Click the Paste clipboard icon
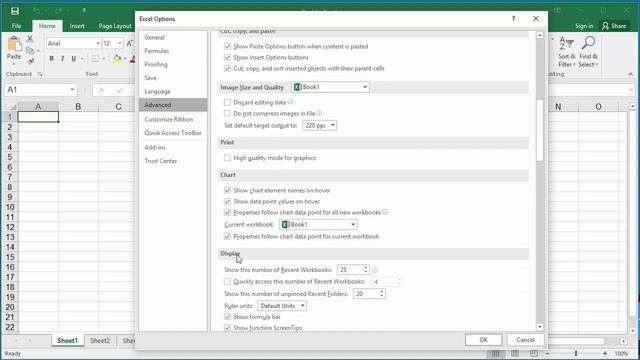The height and width of the screenshot is (360, 640). [x=14, y=44]
